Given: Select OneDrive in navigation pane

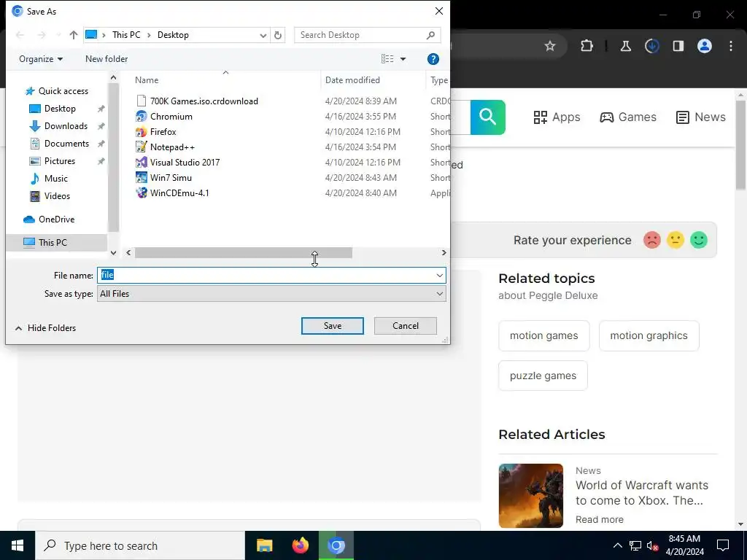Looking at the screenshot, I should point(56,219).
